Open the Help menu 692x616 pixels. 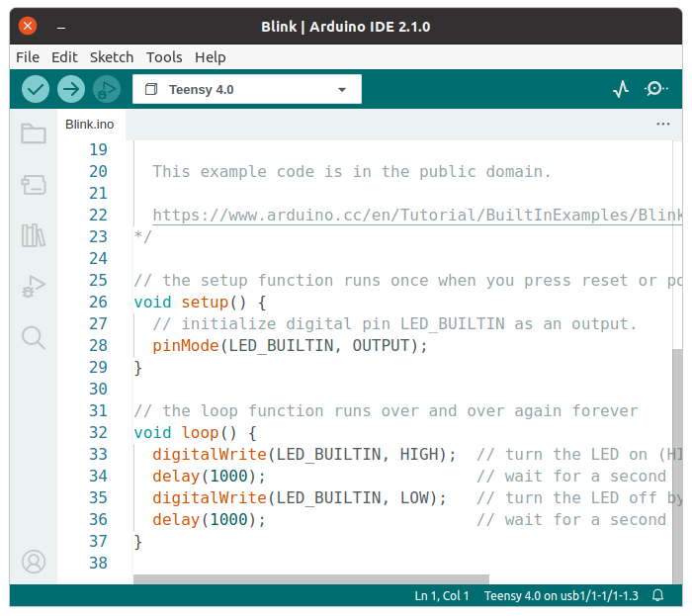pyautogui.click(x=210, y=57)
